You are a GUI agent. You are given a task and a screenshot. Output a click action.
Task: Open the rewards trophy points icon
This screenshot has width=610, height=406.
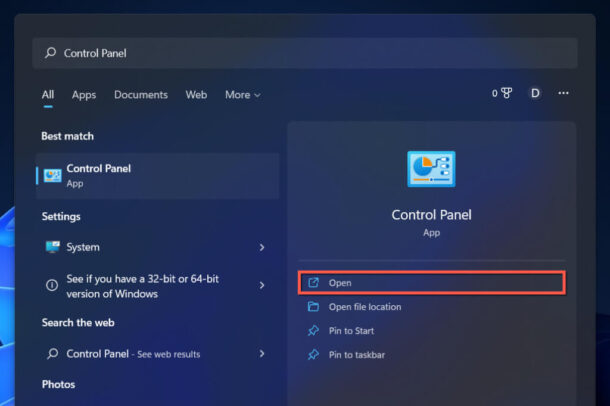pyautogui.click(x=502, y=93)
